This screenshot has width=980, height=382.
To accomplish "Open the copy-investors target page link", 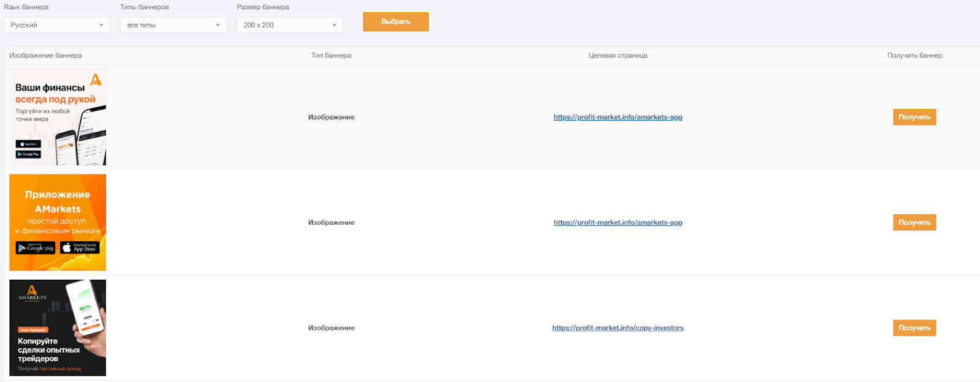I will click(x=618, y=328).
